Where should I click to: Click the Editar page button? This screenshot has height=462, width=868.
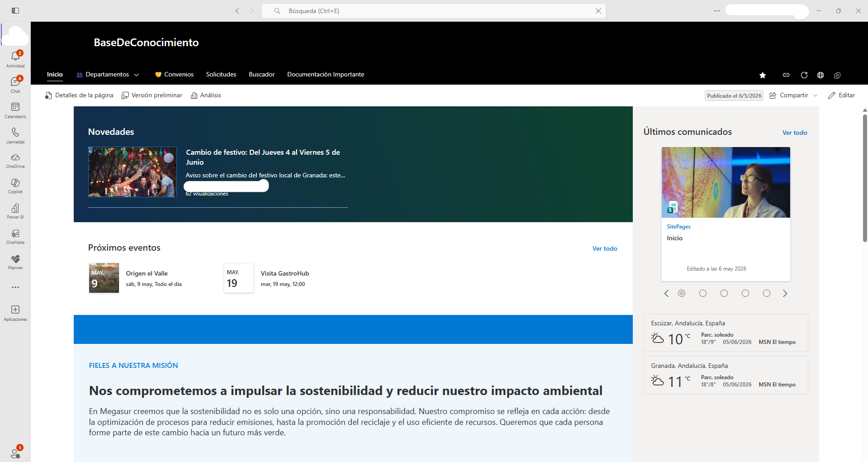pos(841,95)
